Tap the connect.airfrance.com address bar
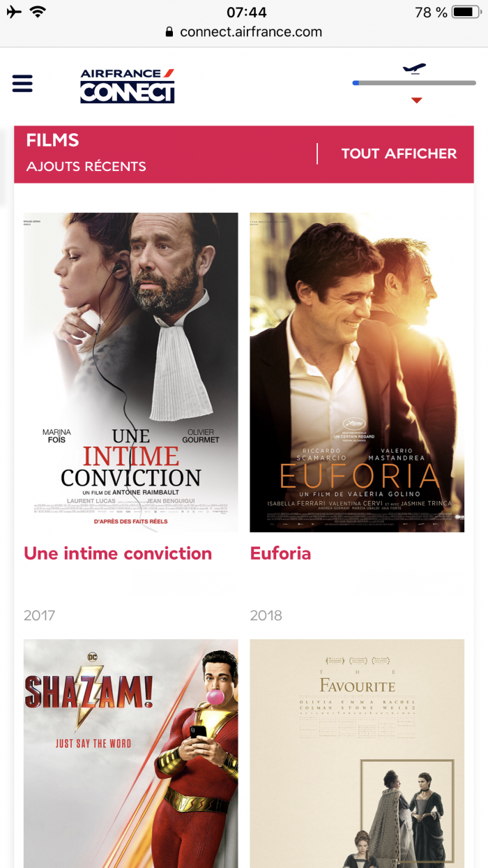 244,32
